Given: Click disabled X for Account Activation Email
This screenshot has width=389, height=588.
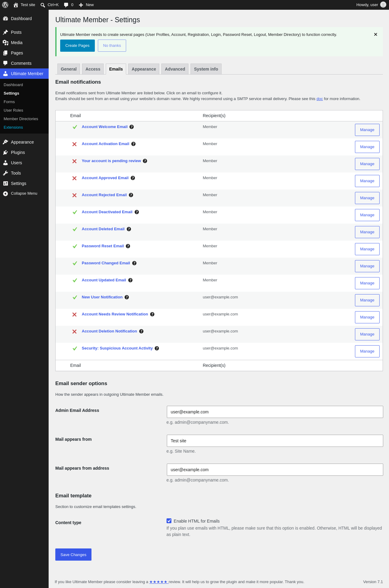Looking at the screenshot, I should (74, 144).
